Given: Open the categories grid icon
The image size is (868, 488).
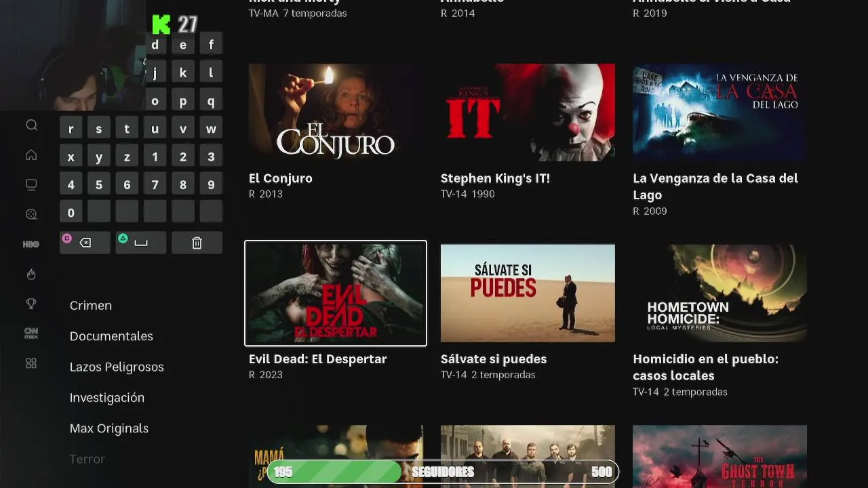Looking at the screenshot, I should point(31,363).
